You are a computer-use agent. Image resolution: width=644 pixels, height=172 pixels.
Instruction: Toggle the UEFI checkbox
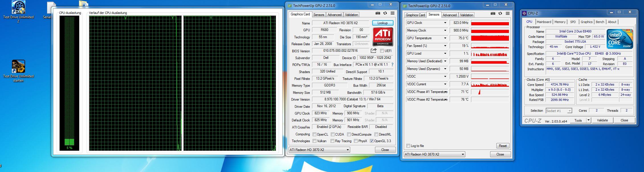382,51
